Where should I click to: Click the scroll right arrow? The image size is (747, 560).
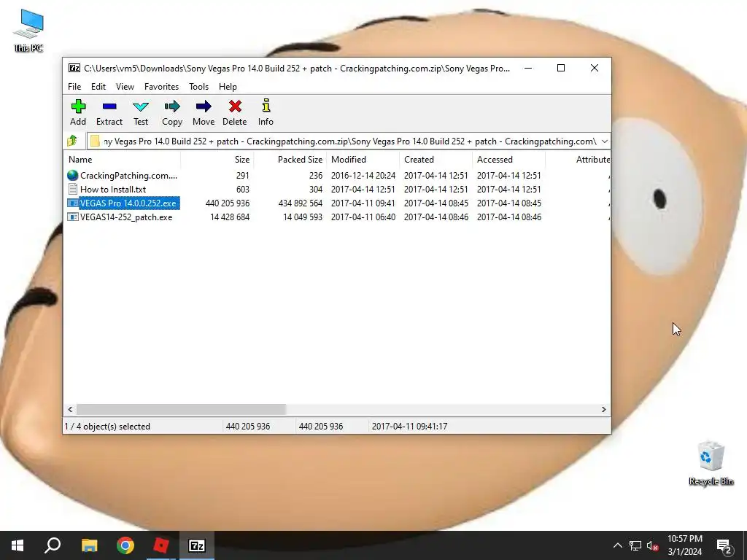[x=604, y=410]
